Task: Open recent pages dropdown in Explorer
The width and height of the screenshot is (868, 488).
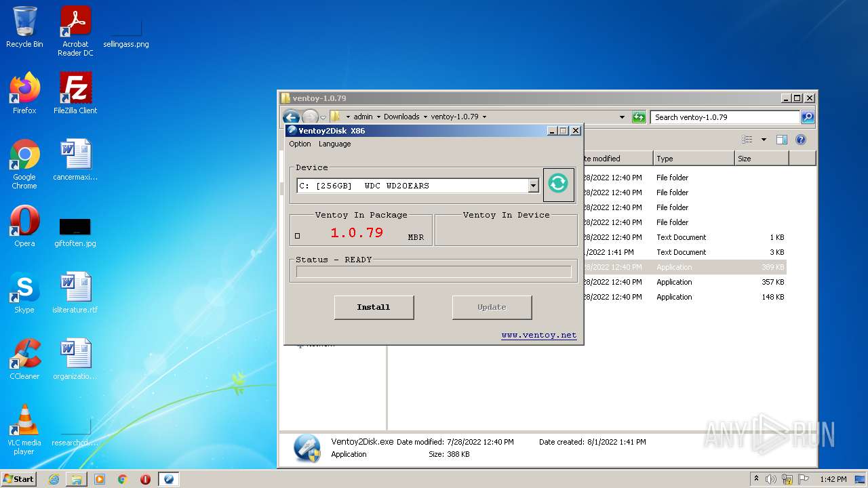Action: coord(323,117)
